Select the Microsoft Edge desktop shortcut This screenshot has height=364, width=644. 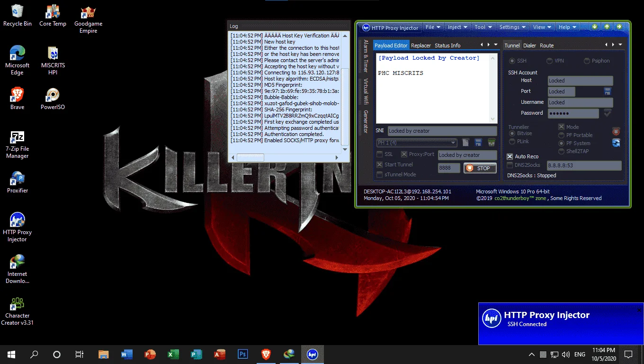click(18, 60)
